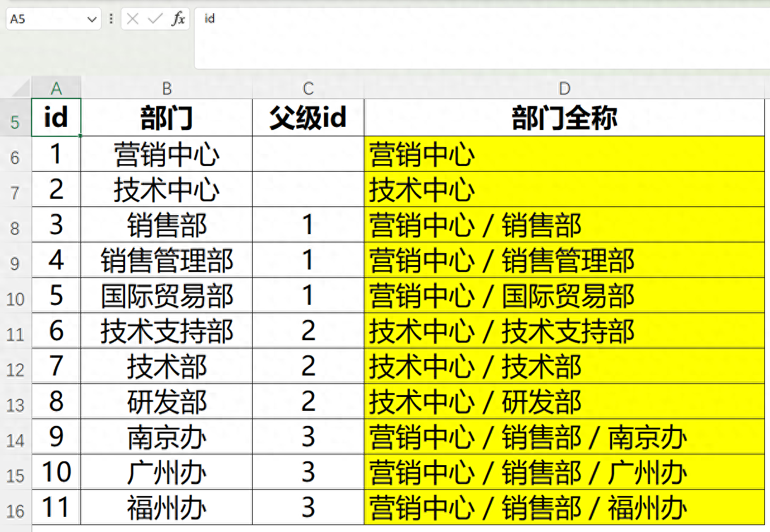
Task: Click id cell with value 10
Action: (56, 471)
